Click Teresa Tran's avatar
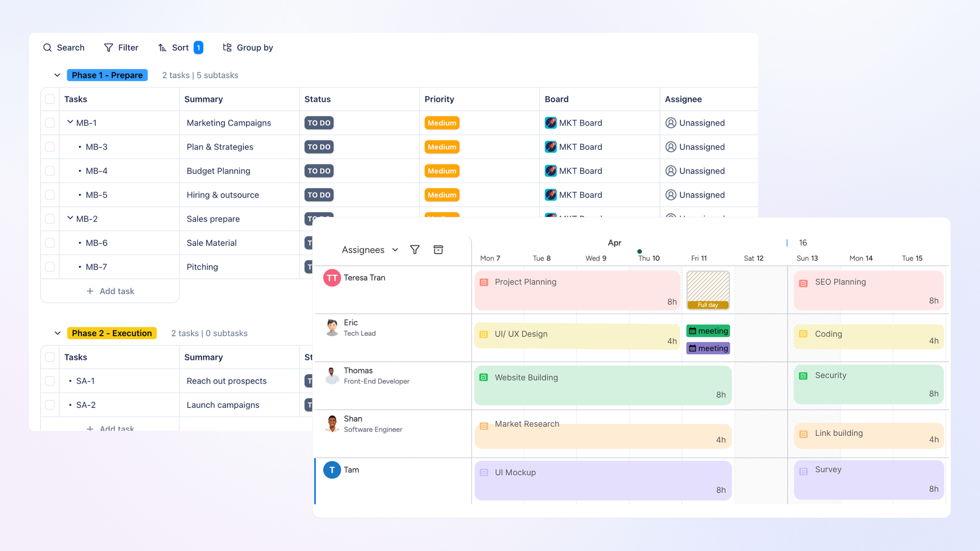The height and width of the screenshot is (551, 980). point(332,277)
